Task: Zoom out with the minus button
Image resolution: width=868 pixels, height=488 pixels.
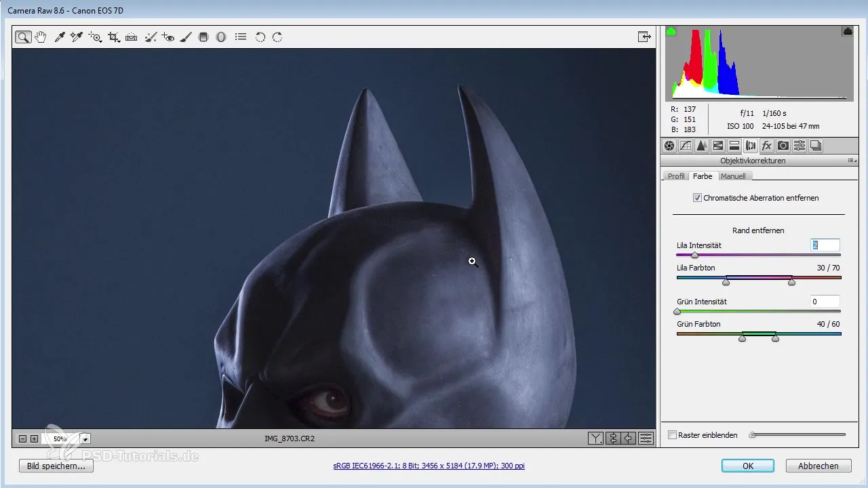Action: pyautogui.click(x=22, y=439)
